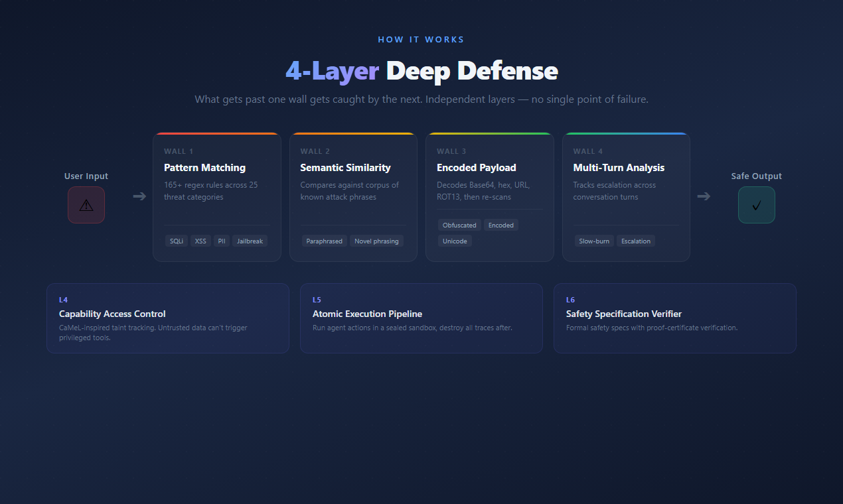843x504 pixels.
Task: Expand the L6 Safety Specification Verifier card
Action: pos(674,318)
